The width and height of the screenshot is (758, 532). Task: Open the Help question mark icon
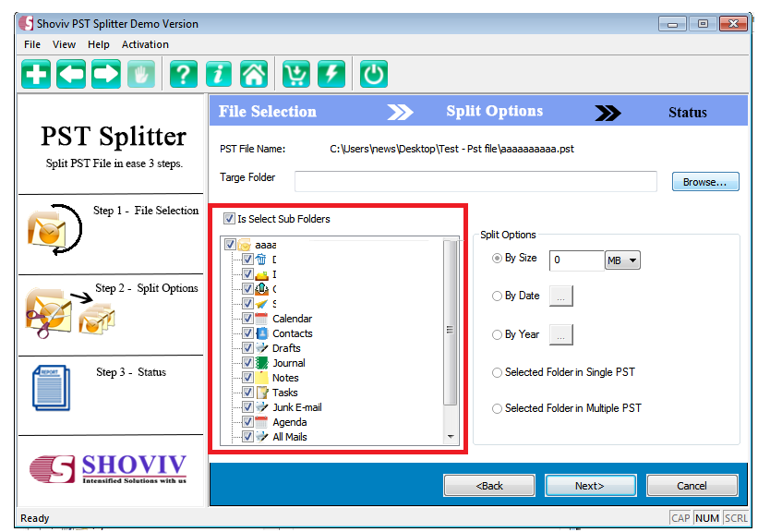pos(183,73)
